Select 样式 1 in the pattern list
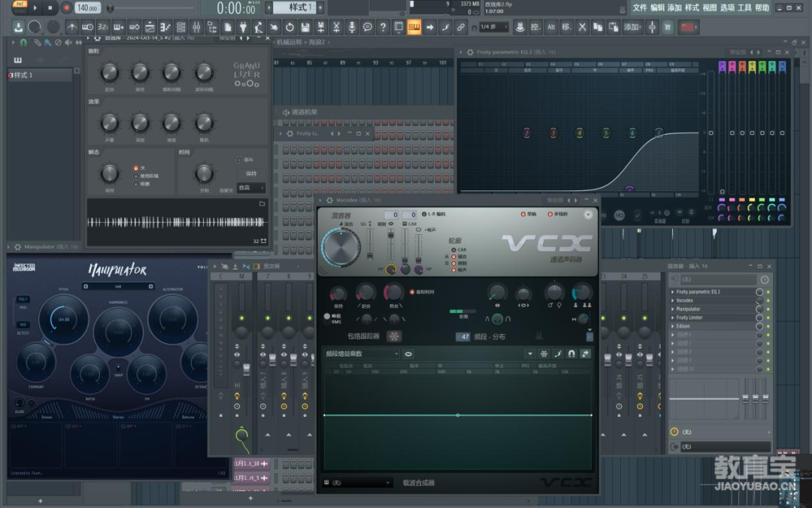Screen dimensions: 812x508 pyautogui.click(x=41, y=75)
